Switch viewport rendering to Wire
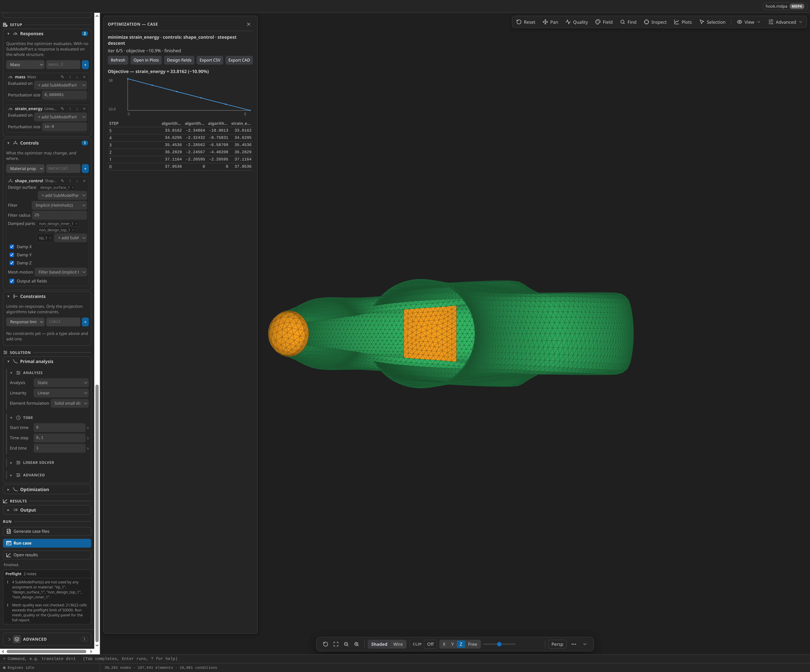This screenshot has width=810, height=672. [398, 644]
